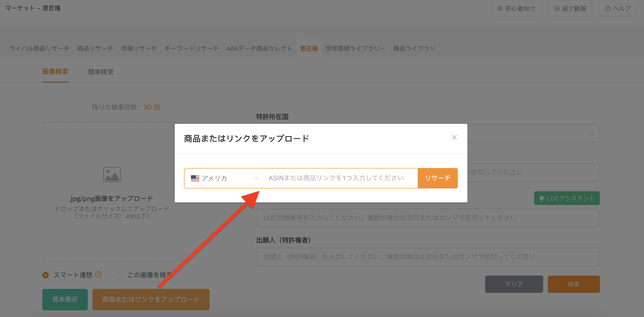Screen dimensions: 644x317
Task: Switch to 商品リサーチ tab
Action: pos(95,49)
